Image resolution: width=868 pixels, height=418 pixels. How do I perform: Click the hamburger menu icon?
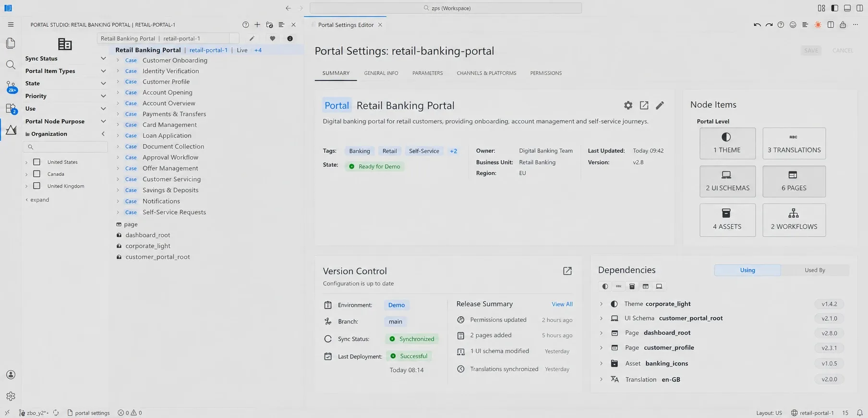click(11, 25)
